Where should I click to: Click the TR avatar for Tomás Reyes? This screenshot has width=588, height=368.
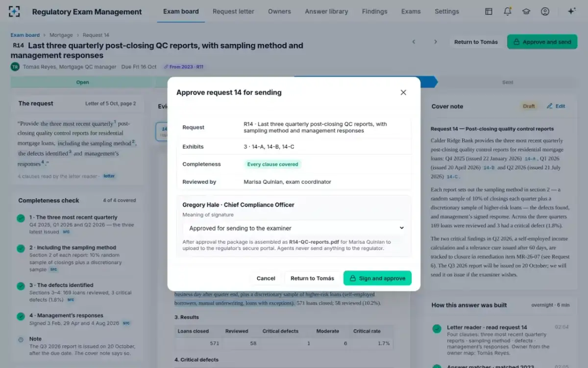tap(15, 67)
